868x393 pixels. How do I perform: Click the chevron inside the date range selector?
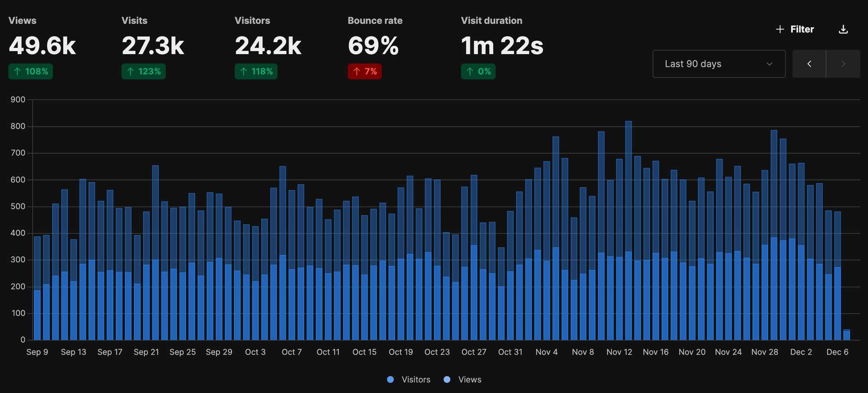(769, 64)
